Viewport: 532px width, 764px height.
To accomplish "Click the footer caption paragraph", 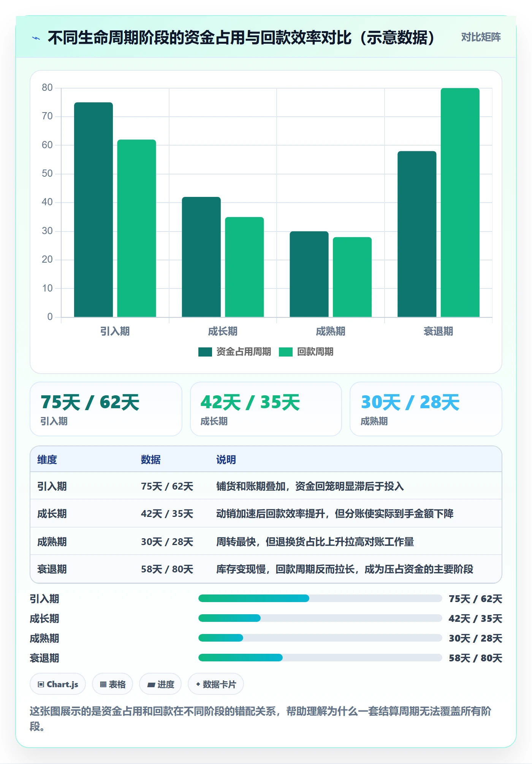I will pos(261,718).
